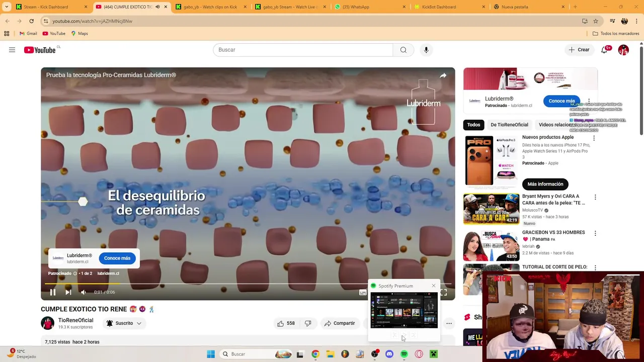Screen dimensions: 644x362
Task: Open File Explorer from the taskbar
Action: click(x=330, y=354)
